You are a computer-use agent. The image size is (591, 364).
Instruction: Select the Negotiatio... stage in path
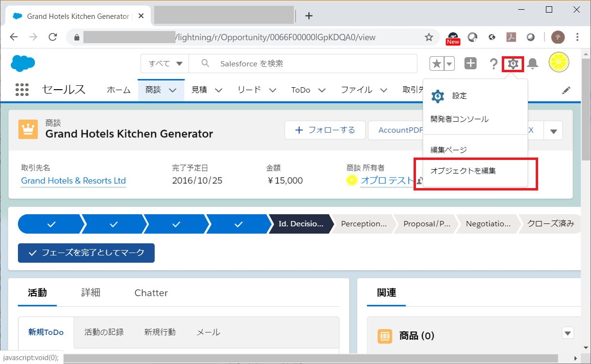pos(488,224)
